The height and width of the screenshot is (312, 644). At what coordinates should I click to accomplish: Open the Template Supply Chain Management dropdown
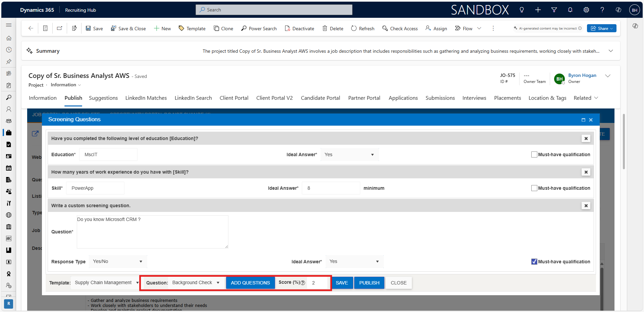tap(105, 283)
